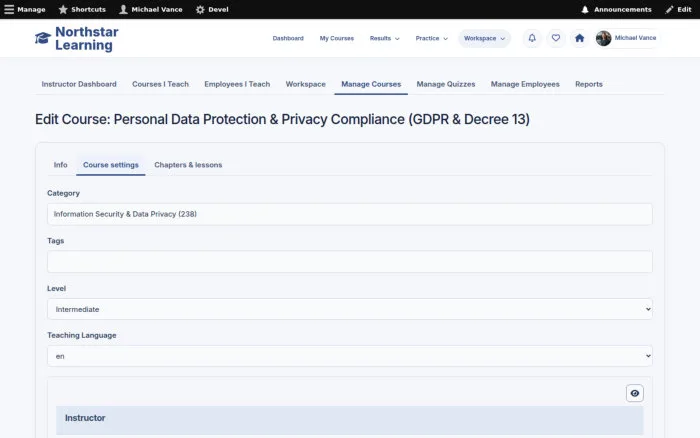
Task: Open Teaching Language select showing en
Action: click(x=350, y=356)
